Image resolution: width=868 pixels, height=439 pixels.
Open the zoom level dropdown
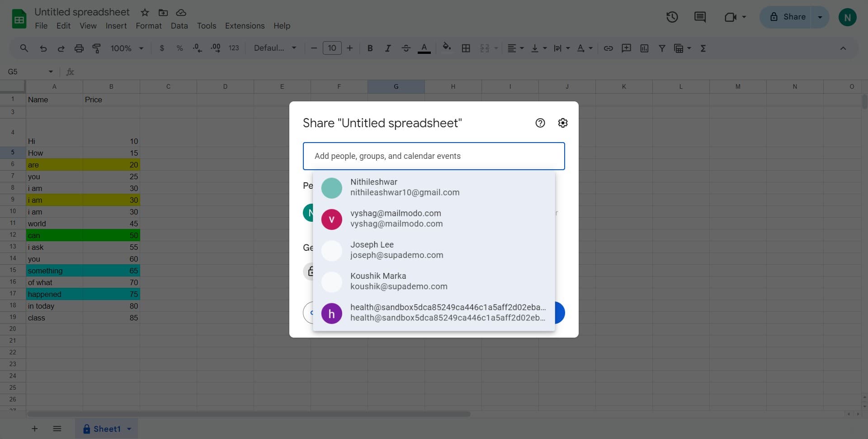[127, 48]
